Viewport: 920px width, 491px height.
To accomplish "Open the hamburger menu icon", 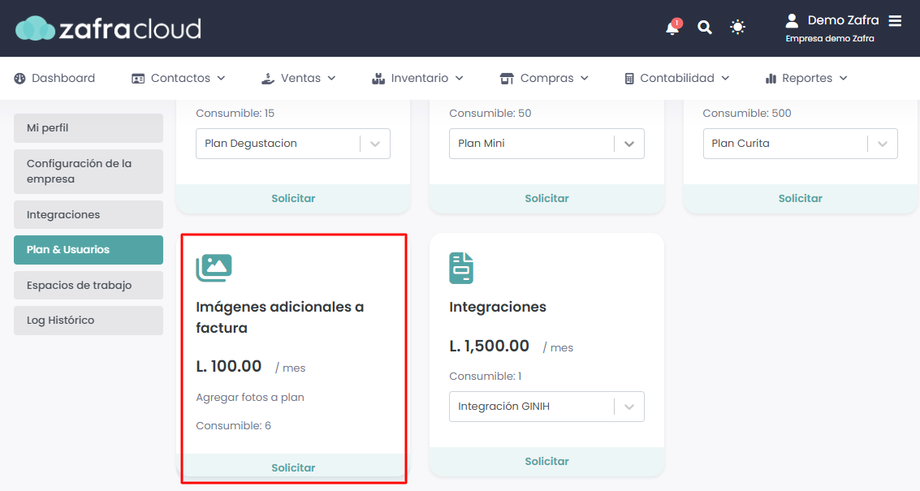I will point(895,21).
